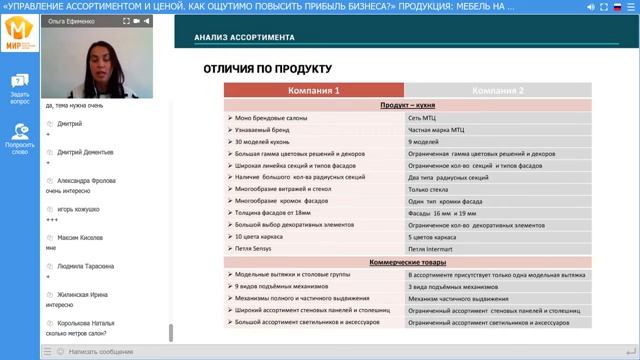Toggle fullscreen mode in the top bar

(604, 7)
